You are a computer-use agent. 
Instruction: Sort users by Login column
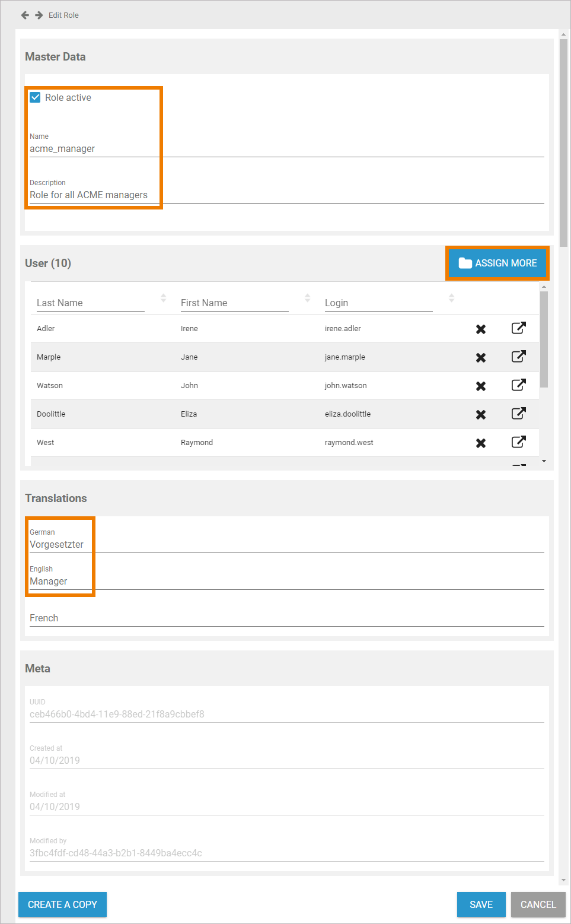(x=451, y=298)
